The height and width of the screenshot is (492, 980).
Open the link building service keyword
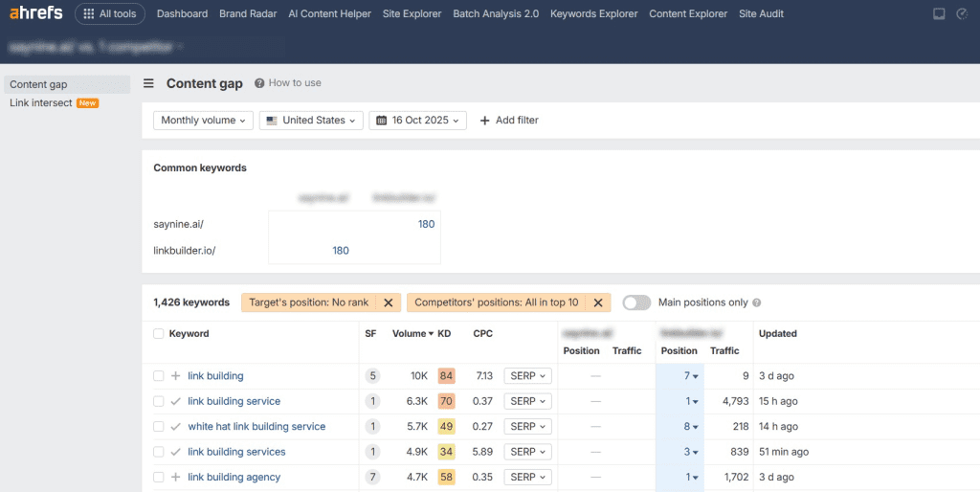pos(234,401)
